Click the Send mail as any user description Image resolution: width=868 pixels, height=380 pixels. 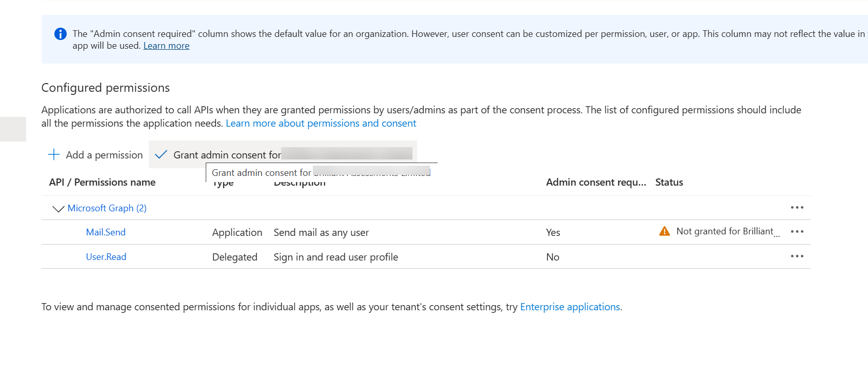(321, 232)
